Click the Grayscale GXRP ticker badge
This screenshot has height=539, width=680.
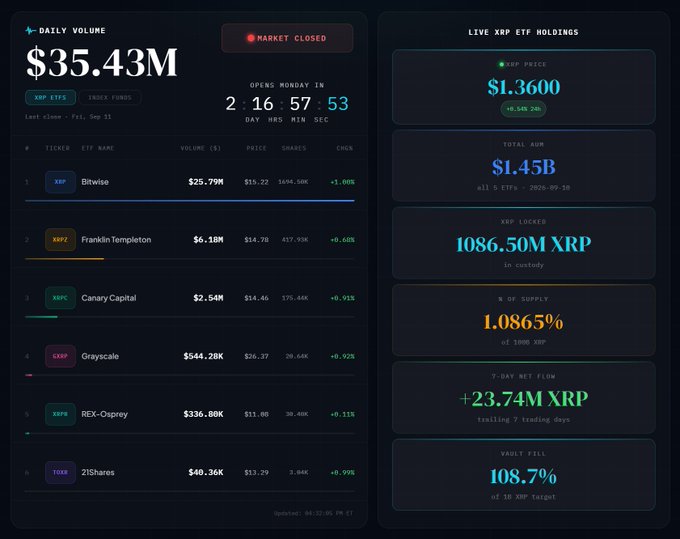coord(60,356)
